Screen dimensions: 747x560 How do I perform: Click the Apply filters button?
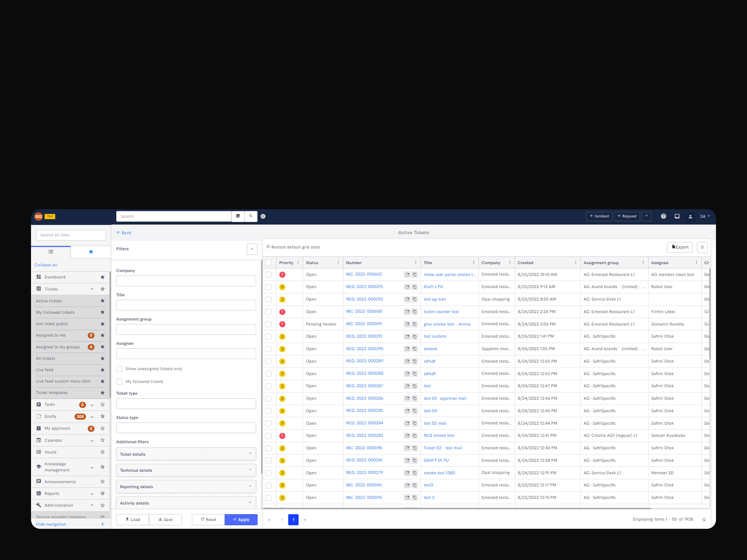coord(241,520)
